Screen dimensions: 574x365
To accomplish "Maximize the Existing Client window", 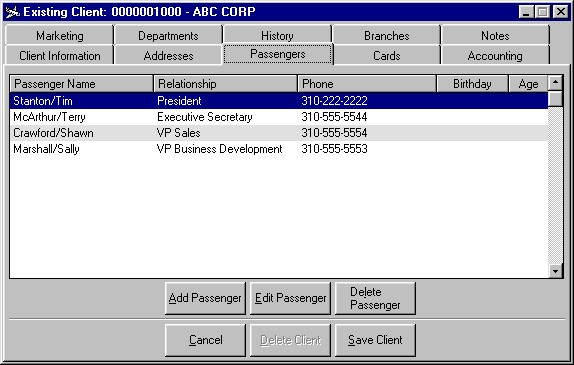I will click(542, 12).
